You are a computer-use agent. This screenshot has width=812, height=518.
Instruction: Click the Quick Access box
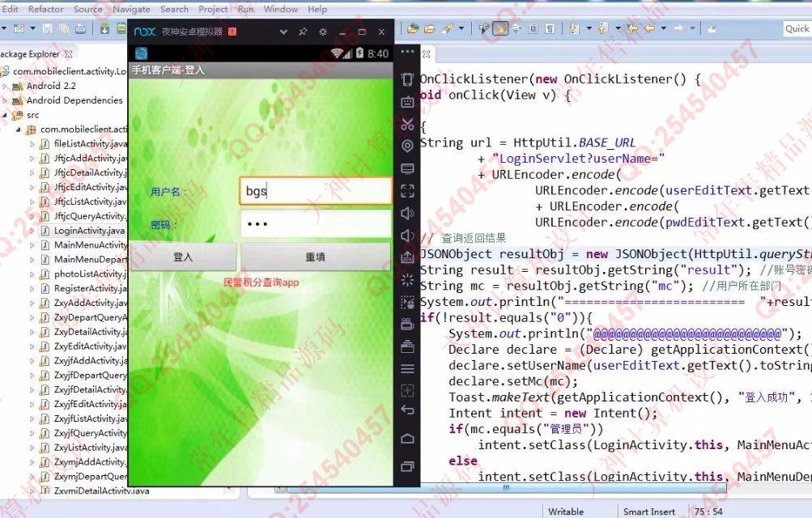tap(797, 28)
